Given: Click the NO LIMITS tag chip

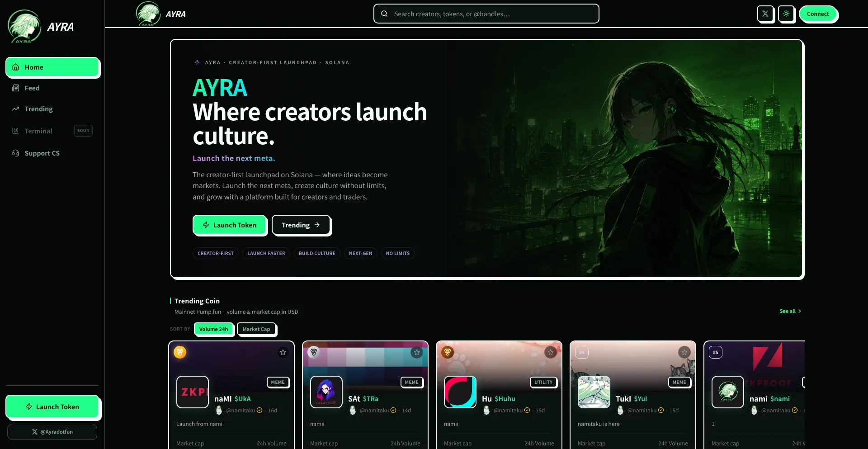Looking at the screenshot, I should [x=398, y=253].
